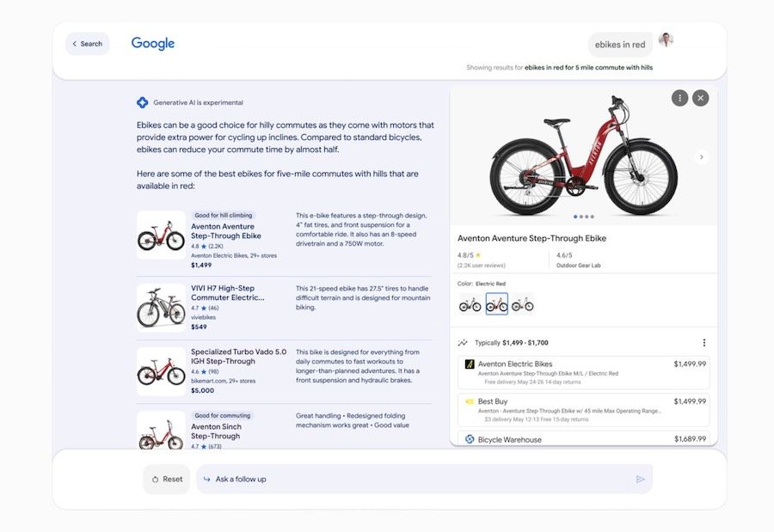
Task: Select the black bike color option
Action: 470,304
